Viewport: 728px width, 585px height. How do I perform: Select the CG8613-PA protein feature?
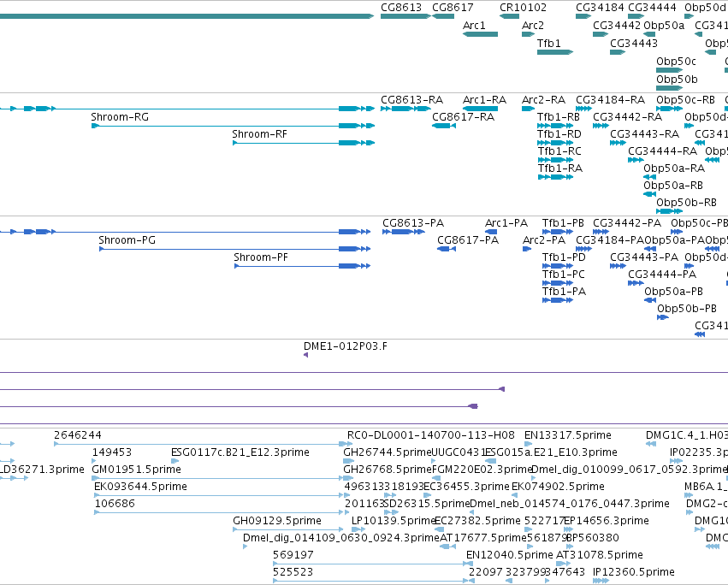click(404, 232)
